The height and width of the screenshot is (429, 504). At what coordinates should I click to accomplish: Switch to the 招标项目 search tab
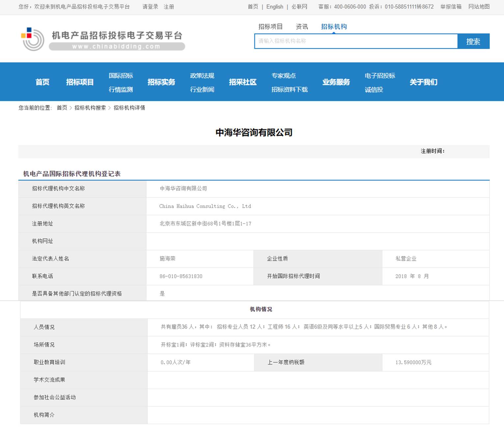coord(270,27)
